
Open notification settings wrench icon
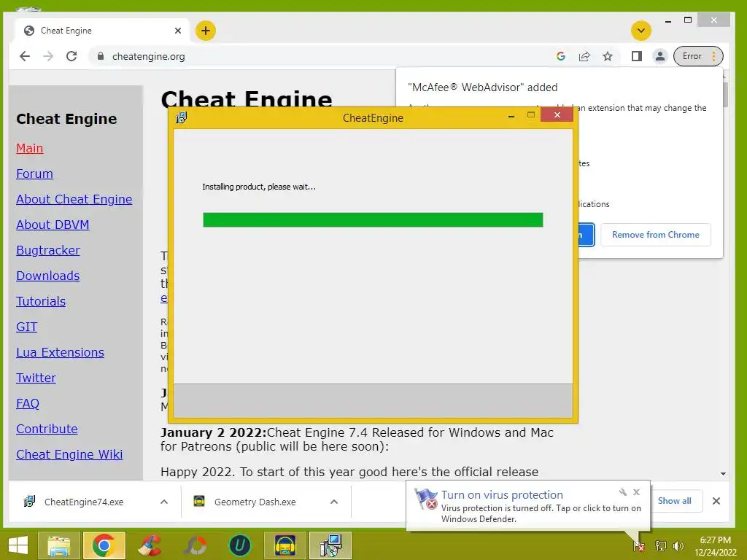click(622, 492)
